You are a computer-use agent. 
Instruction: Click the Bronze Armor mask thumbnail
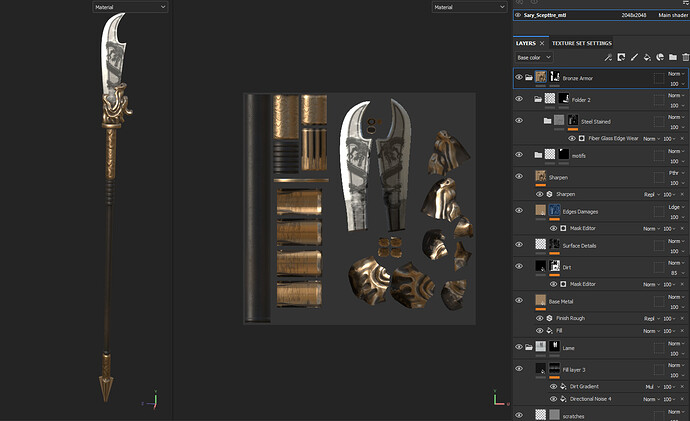click(554, 77)
